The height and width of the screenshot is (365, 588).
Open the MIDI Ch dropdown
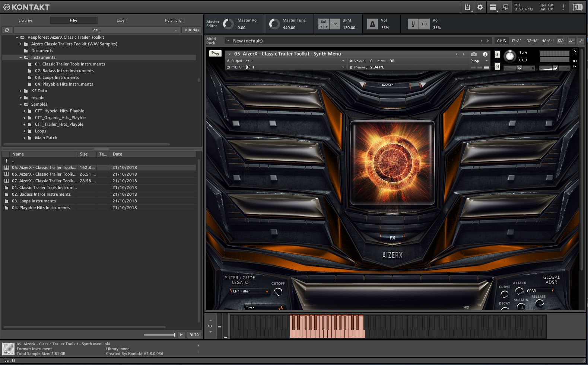pos(286,67)
